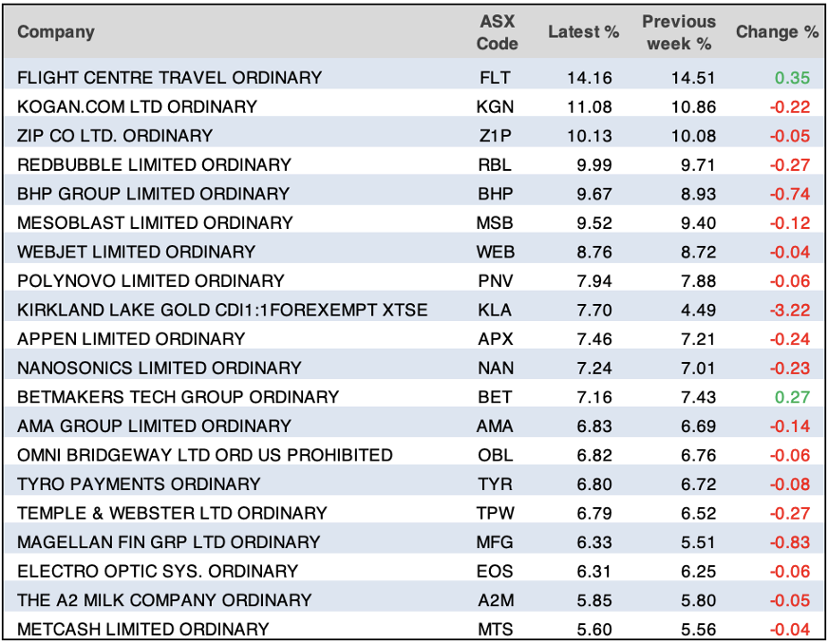Screen dimensions: 828x644
Task: Click the KGN ticker code
Action: (x=496, y=106)
